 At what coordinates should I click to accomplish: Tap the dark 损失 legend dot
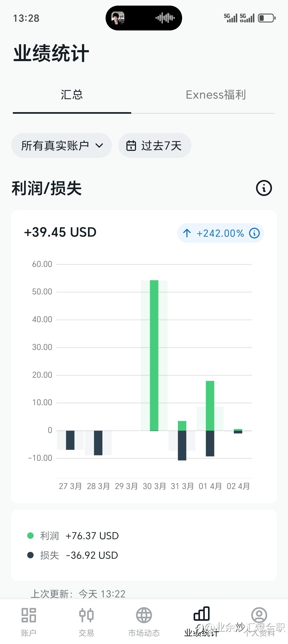coord(30,555)
